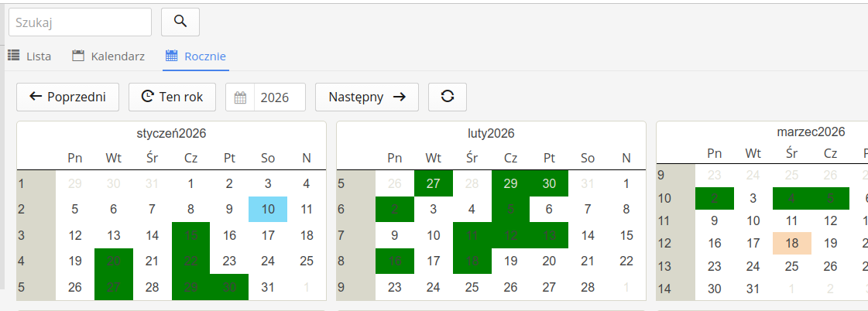Screen dimensions: 868x311
Task: Go to previous year with Poprzedni
Action: click(x=67, y=97)
